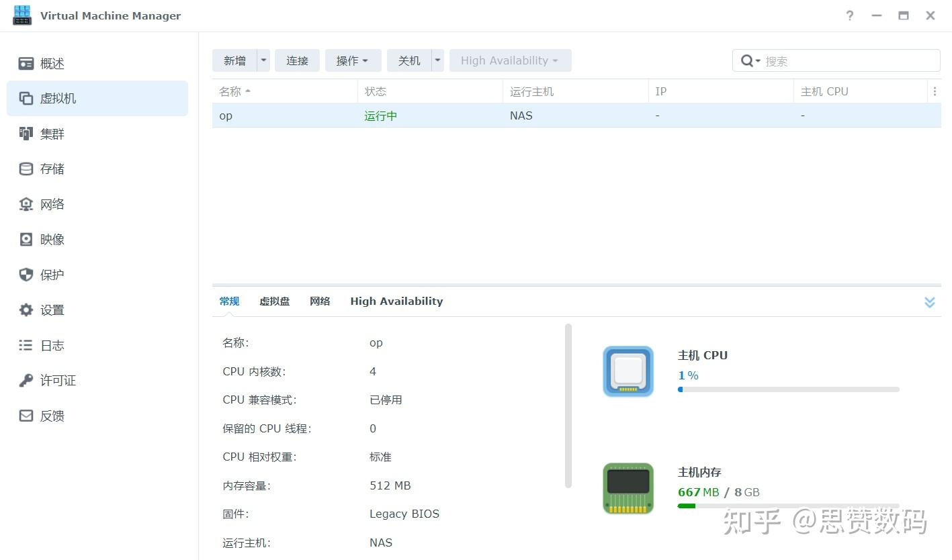Image resolution: width=952 pixels, height=560 pixels.
Task: Click the 主机 CPU chip icon
Action: pos(628,371)
